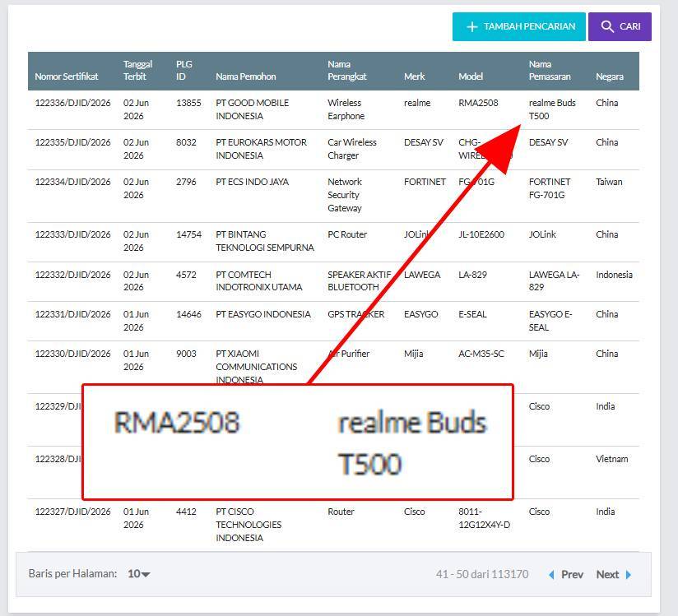Go to next page with Next

607,575
